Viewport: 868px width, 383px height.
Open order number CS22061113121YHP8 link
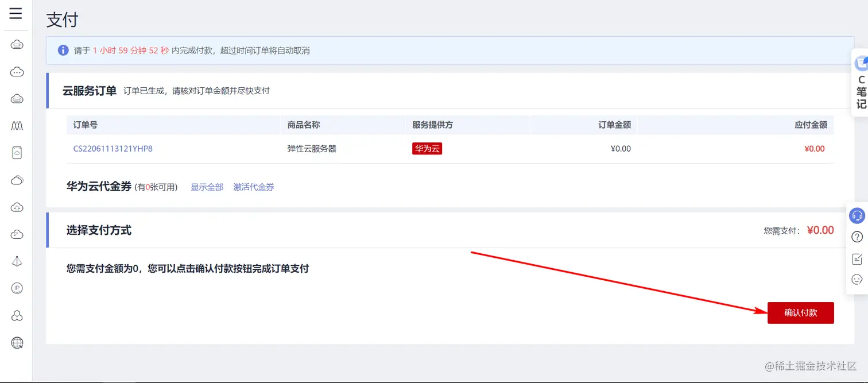113,149
